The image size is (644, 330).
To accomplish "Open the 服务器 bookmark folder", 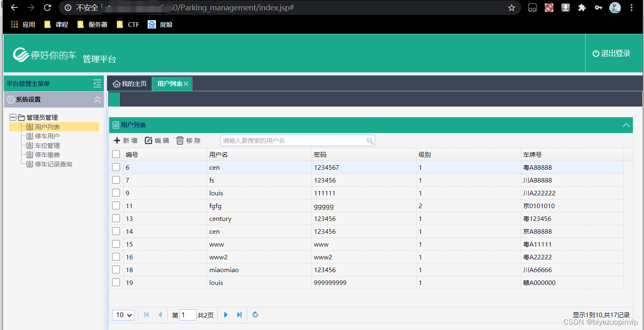I will (x=93, y=24).
